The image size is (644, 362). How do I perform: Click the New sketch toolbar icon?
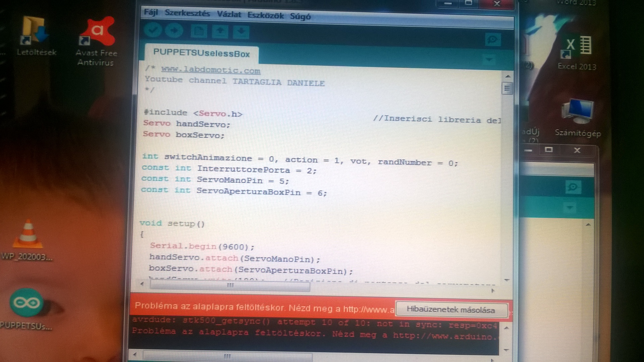point(199,32)
